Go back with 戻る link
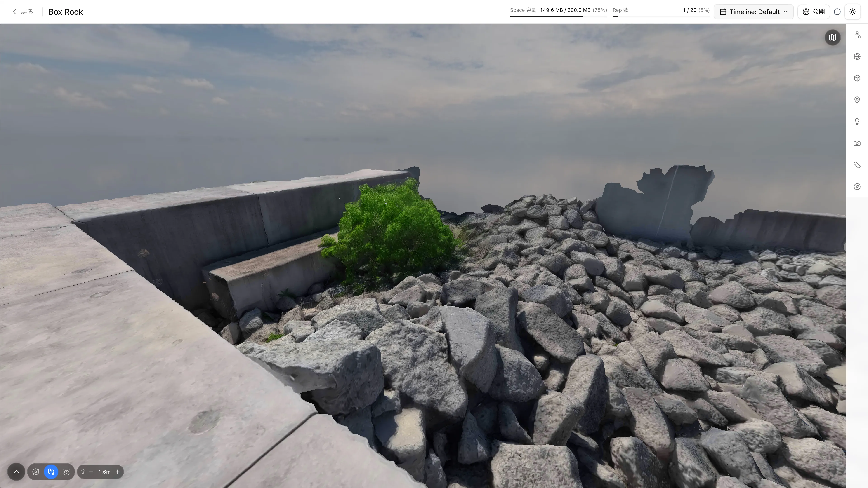The image size is (868, 488). pos(23,12)
